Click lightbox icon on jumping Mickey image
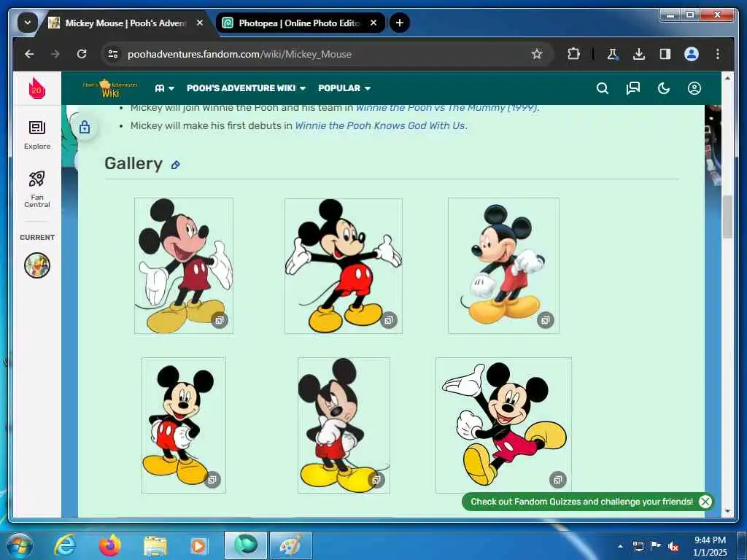 (x=558, y=480)
